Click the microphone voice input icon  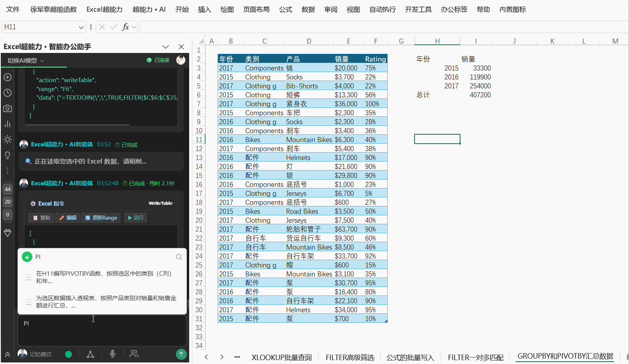(x=112, y=353)
